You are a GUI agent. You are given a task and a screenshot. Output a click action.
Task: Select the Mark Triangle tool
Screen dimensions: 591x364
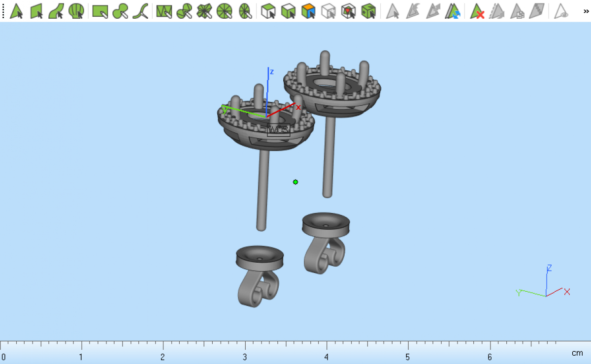coord(16,11)
